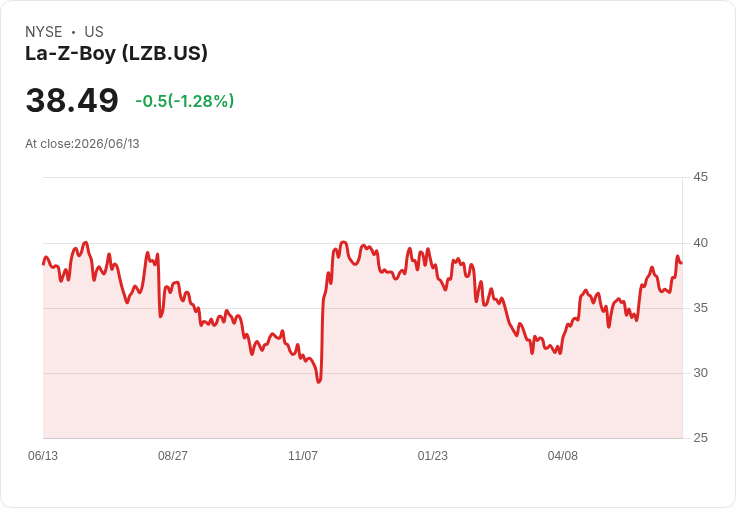Click the La-Z-Boy (LZB.US) stock title
The image size is (736, 508).
tap(116, 53)
